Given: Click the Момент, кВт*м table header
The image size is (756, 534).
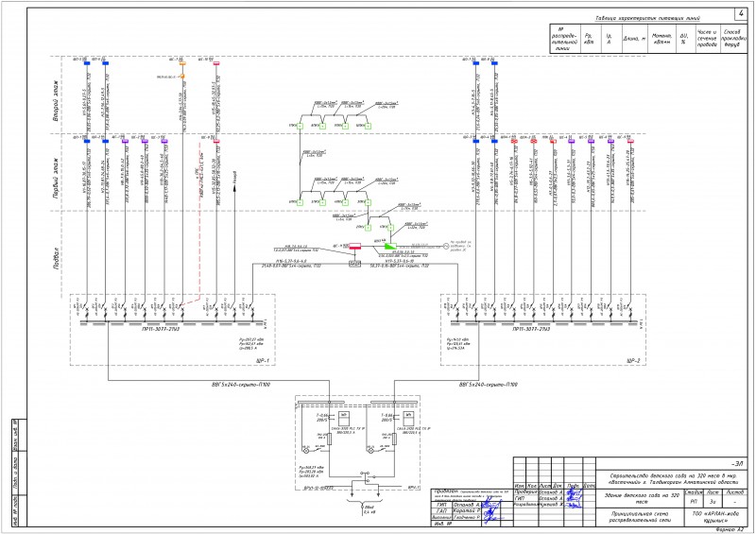Looking at the screenshot, I should tap(662, 39).
